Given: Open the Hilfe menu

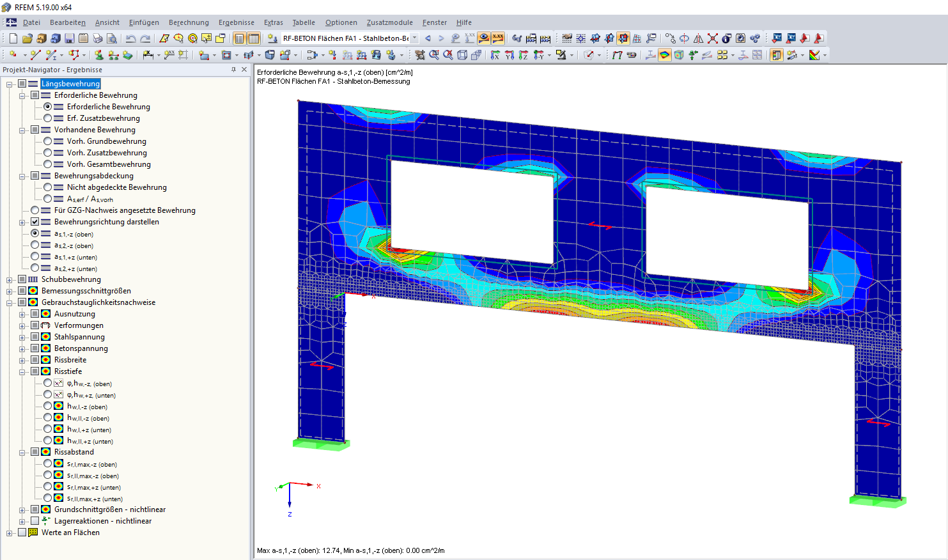Looking at the screenshot, I should pyautogui.click(x=464, y=22).
